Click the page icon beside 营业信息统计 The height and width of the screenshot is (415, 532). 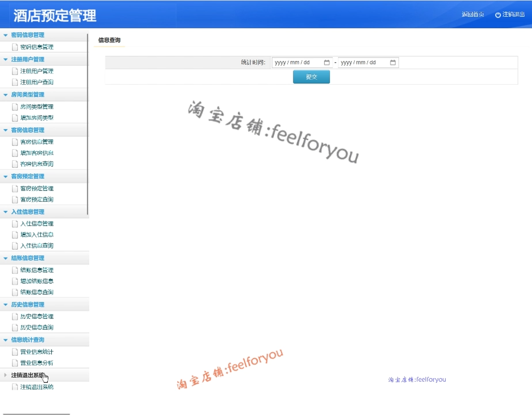pos(15,352)
